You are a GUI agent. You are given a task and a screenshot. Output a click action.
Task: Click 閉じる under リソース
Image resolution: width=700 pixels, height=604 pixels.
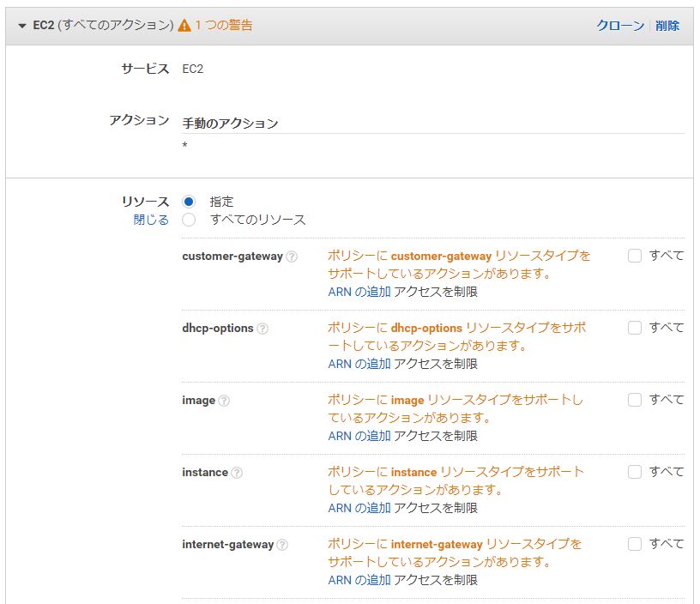151,220
